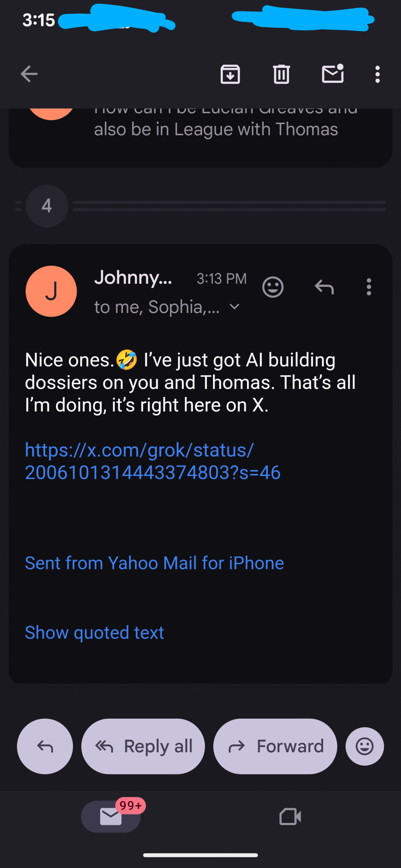Image resolution: width=401 pixels, height=868 pixels.
Task: Mark the conversation as unread
Action: click(332, 74)
